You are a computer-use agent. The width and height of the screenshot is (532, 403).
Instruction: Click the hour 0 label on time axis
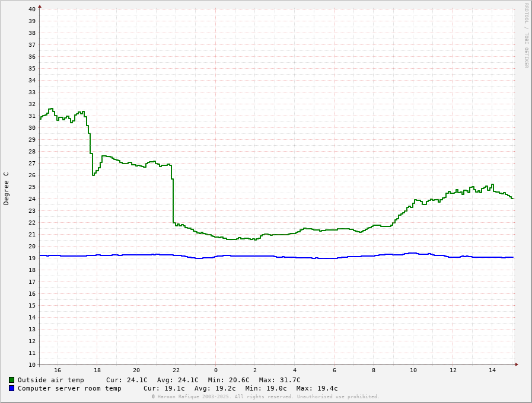[216, 370]
